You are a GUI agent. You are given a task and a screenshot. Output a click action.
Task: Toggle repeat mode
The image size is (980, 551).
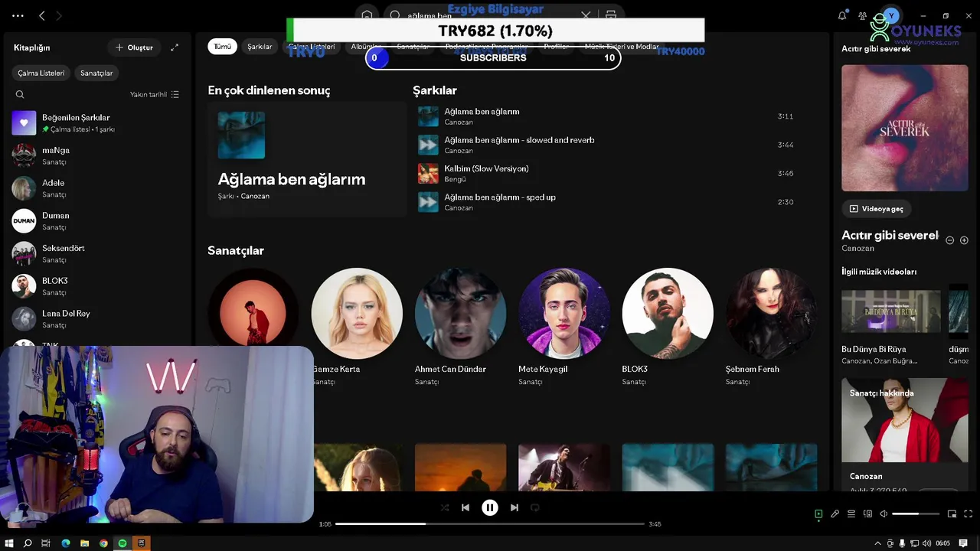535,507
